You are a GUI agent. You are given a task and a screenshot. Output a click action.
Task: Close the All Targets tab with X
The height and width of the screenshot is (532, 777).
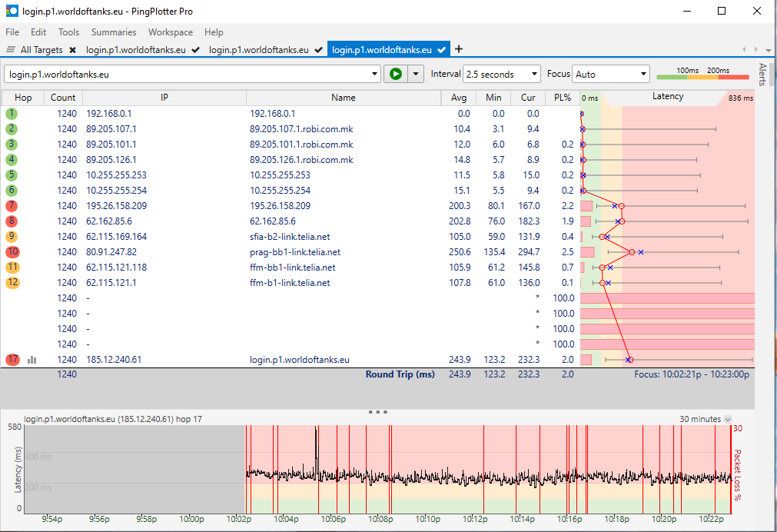[x=73, y=50]
